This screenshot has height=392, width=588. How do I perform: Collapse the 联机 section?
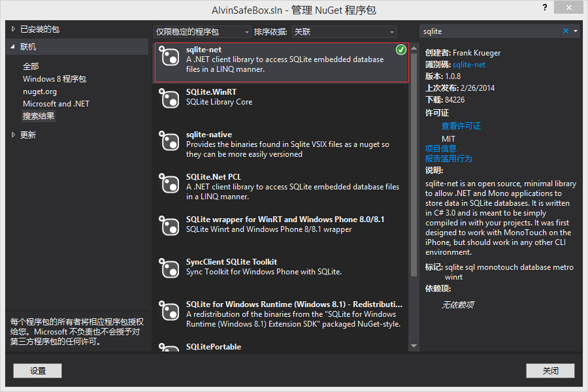pos(13,47)
